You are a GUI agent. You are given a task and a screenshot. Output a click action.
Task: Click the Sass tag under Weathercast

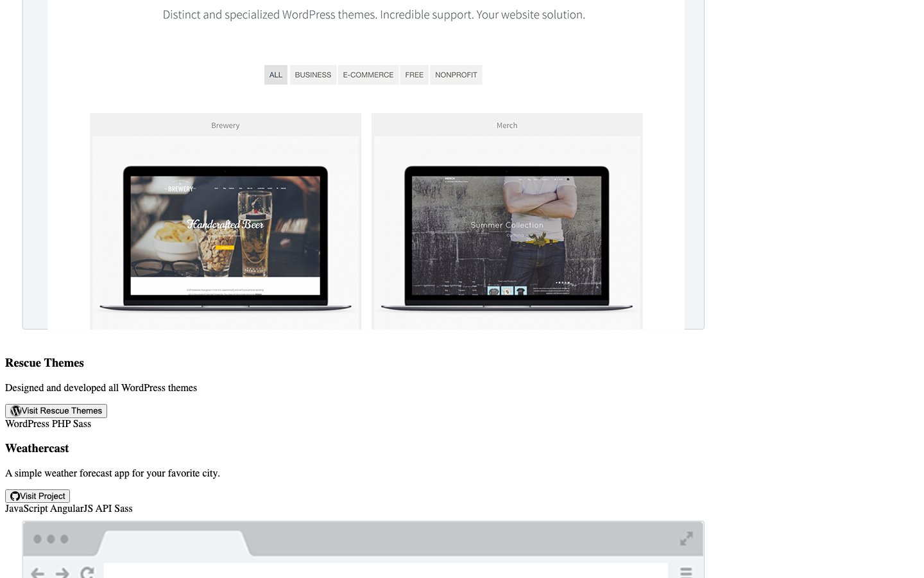[123, 509]
